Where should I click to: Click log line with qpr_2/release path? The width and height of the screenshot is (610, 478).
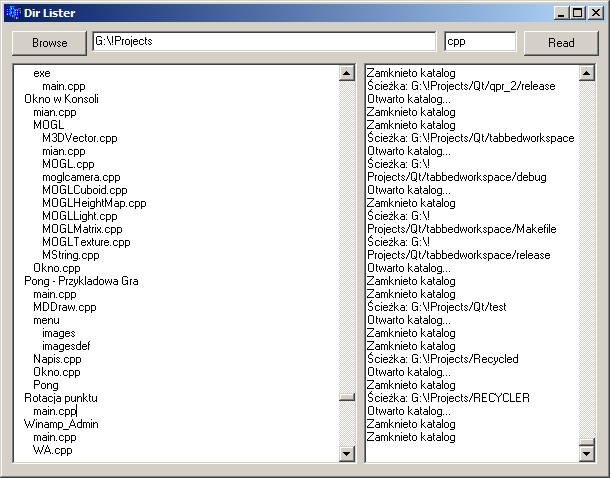461,86
